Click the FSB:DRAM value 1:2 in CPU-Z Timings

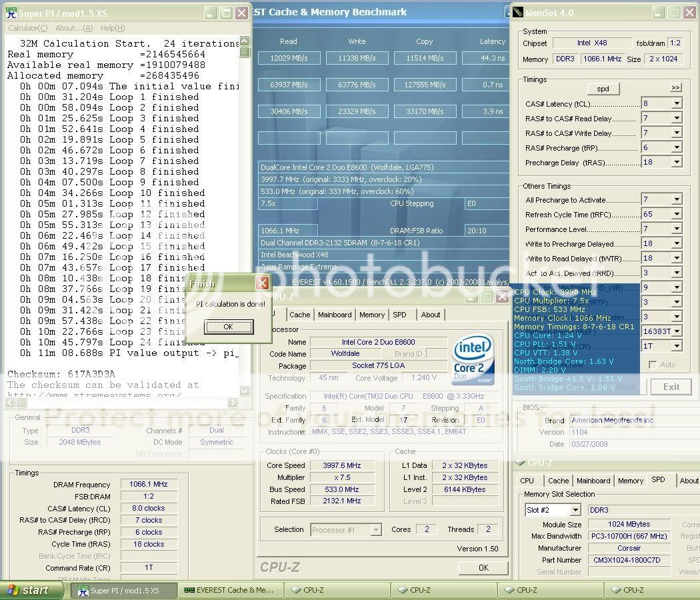pyautogui.click(x=149, y=496)
